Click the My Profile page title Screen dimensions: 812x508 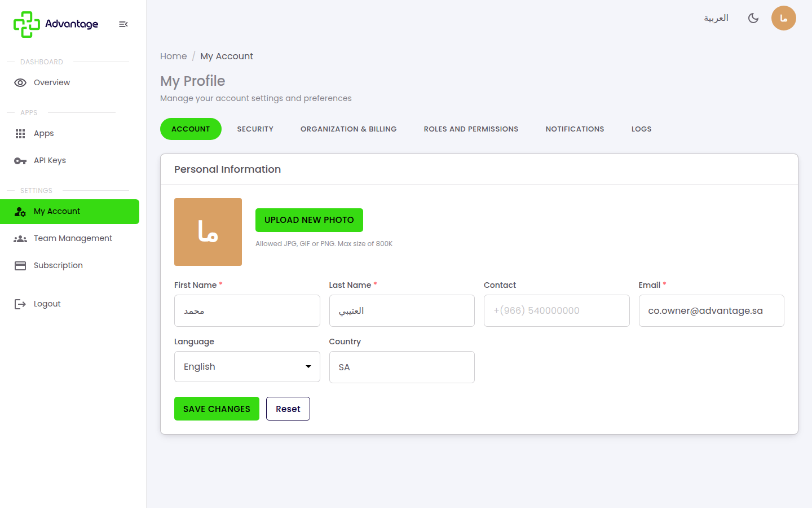click(x=192, y=81)
